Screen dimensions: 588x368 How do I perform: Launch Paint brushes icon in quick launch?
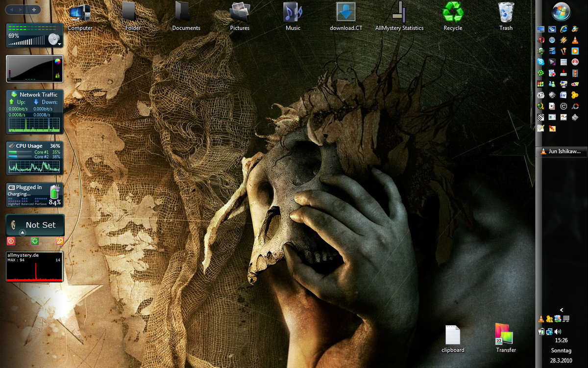pos(564,51)
